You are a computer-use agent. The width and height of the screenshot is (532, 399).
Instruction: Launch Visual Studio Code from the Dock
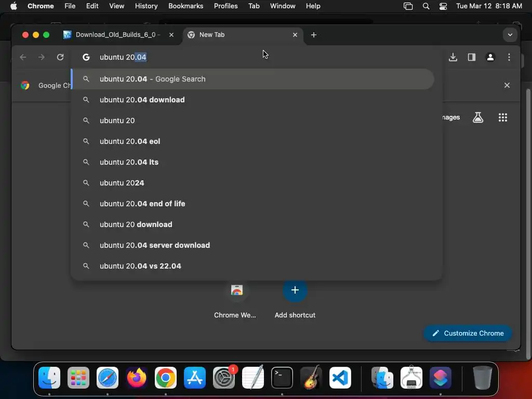point(340,378)
